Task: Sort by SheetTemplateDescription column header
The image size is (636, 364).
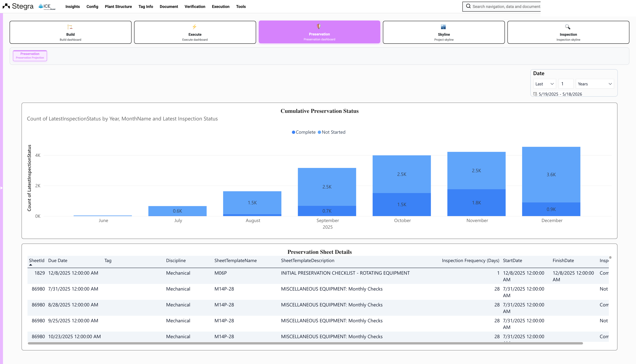Action: point(308,260)
